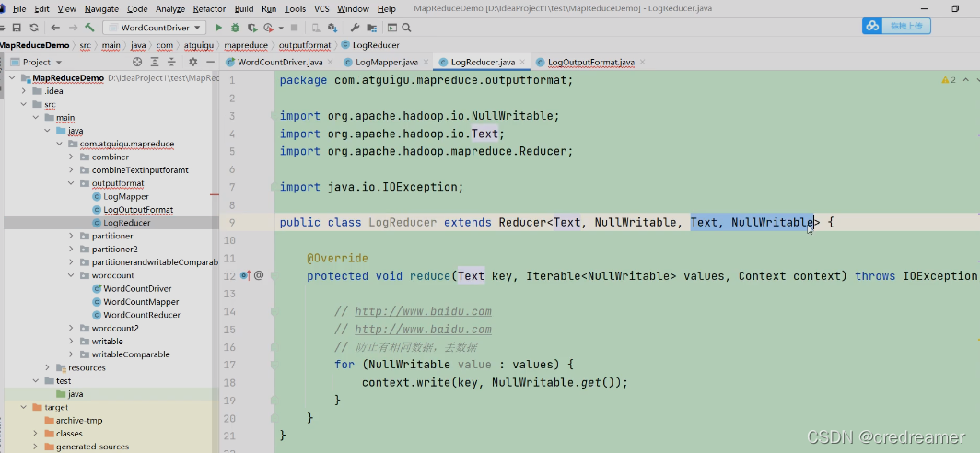Click the Run Anything icon
The height and width of the screenshot is (453, 980).
coord(391,28)
